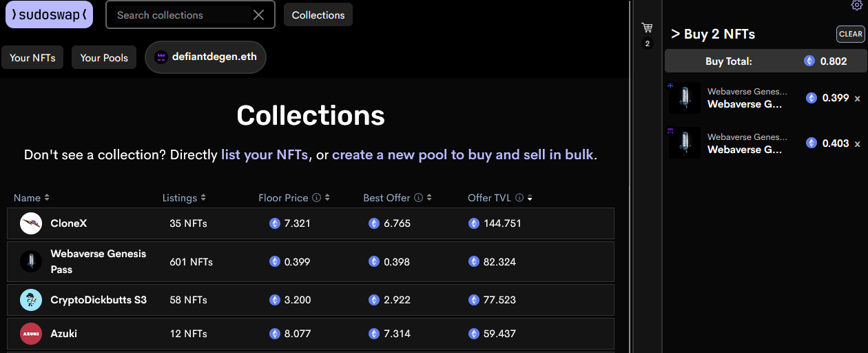Click the Floor Price sort arrows
This screenshot has width=868, height=353.
(327, 198)
